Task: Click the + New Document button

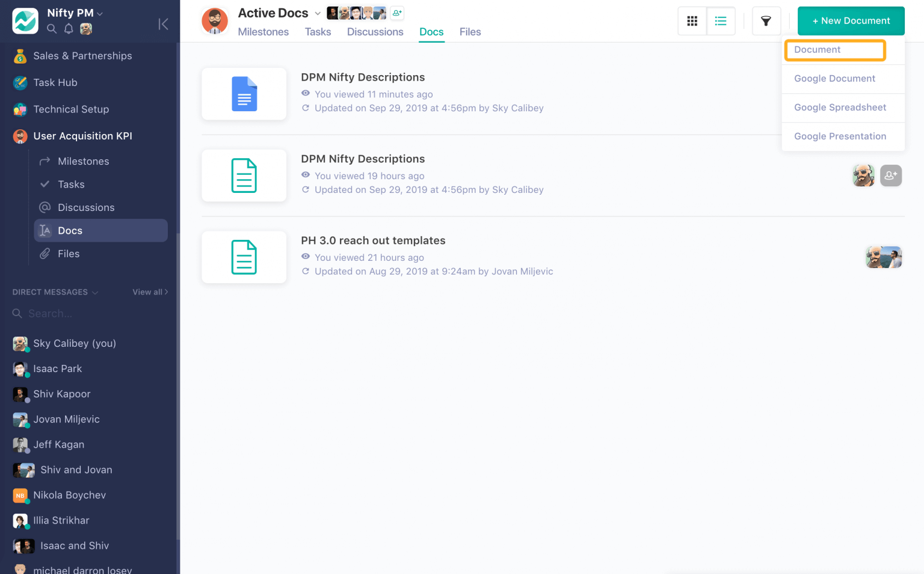Action: pyautogui.click(x=851, y=20)
